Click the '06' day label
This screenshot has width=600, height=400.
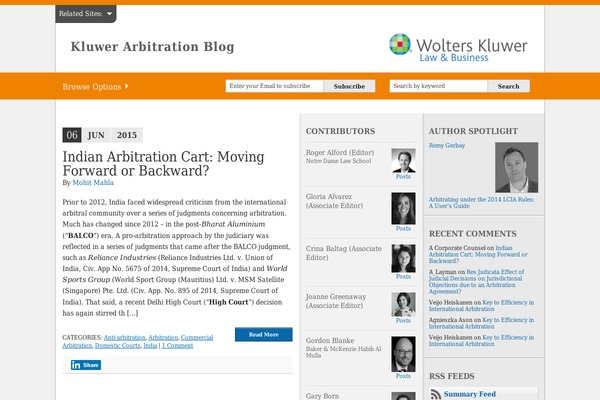pos(72,135)
